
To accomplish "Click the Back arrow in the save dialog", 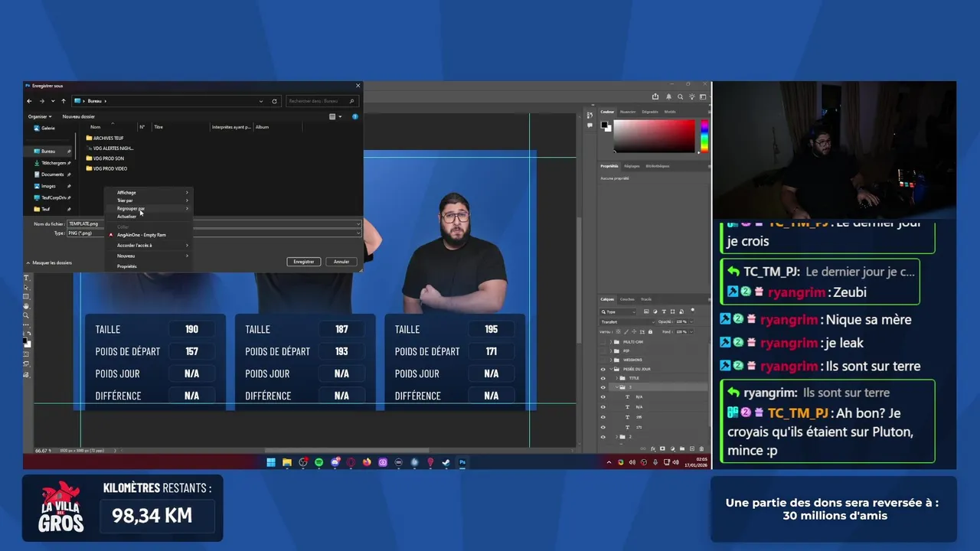I will 30,101.
